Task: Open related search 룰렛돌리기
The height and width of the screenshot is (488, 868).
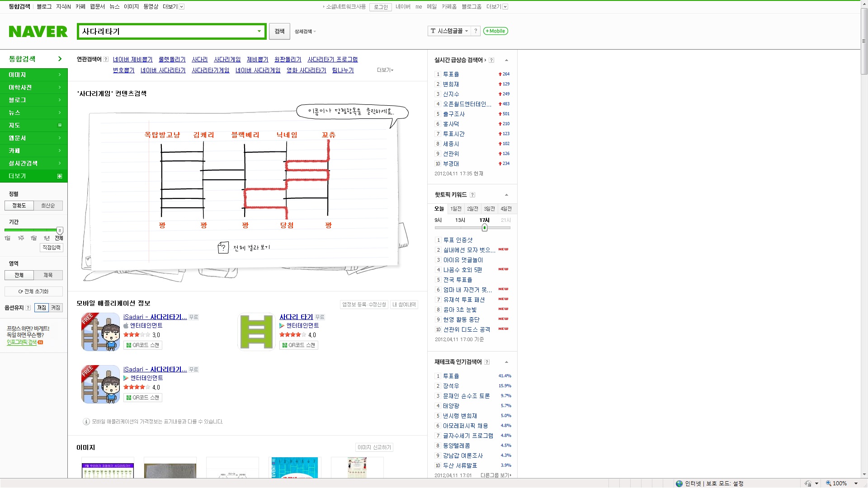Action: pyautogui.click(x=172, y=59)
